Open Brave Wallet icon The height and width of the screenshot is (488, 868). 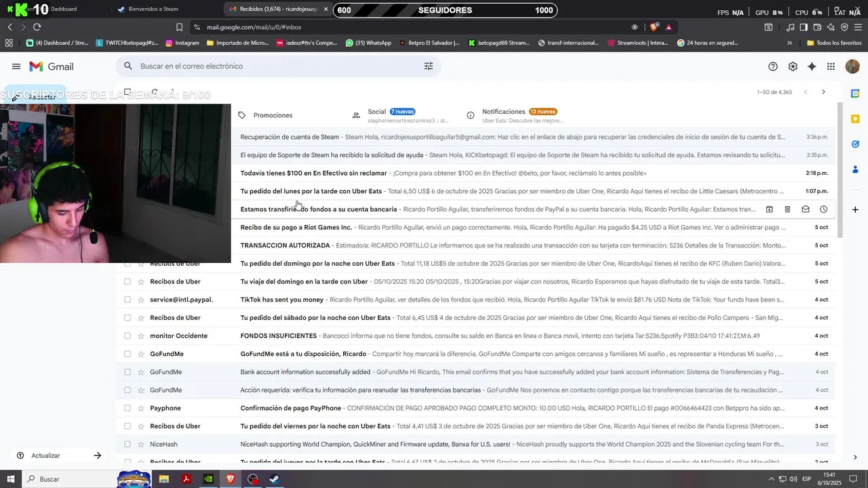point(817,27)
